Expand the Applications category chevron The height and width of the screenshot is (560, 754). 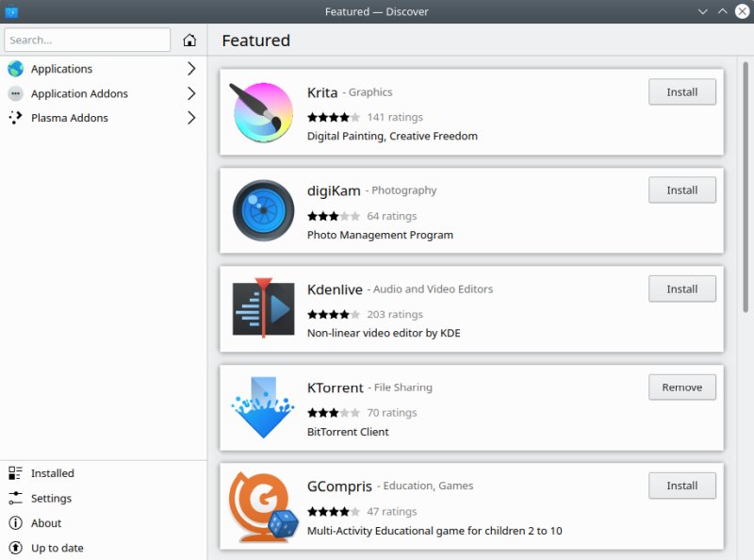191,69
